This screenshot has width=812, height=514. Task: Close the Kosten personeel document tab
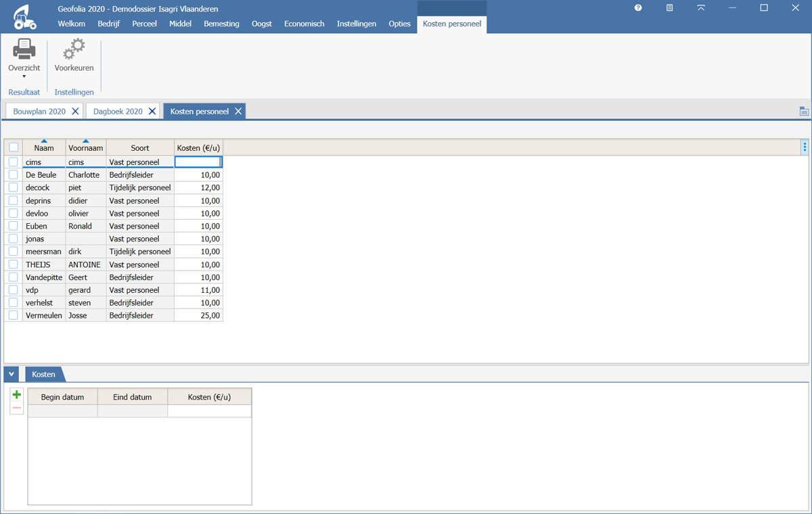tap(238, 112)
